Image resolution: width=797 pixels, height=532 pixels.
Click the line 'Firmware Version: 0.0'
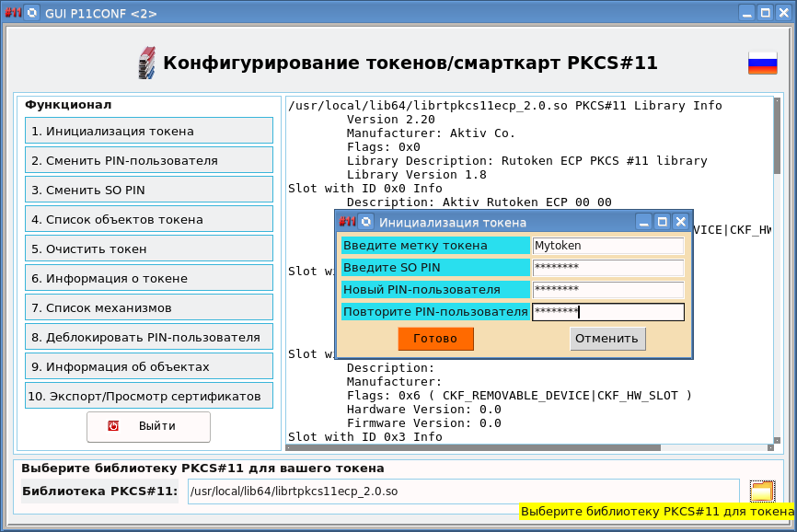tap(424, 423)
